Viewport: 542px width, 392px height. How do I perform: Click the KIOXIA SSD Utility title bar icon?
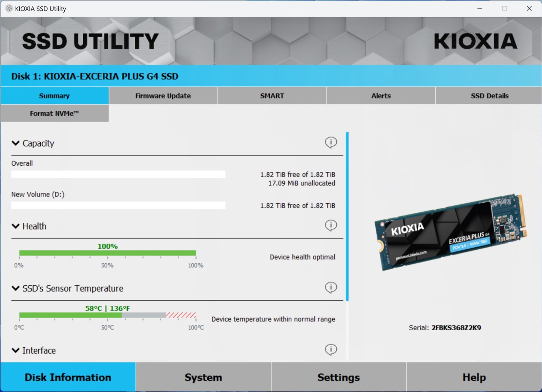click(9, 8)
